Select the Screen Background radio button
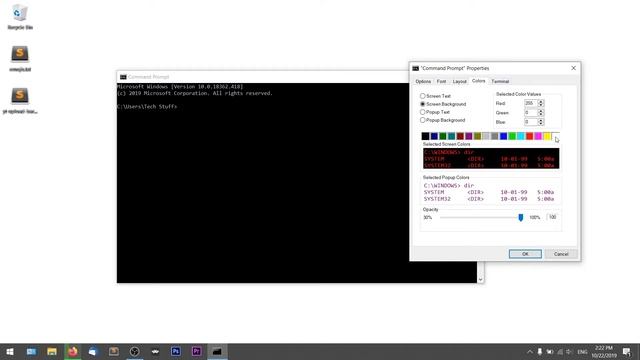The image size is (640, 360). point(422,104)
